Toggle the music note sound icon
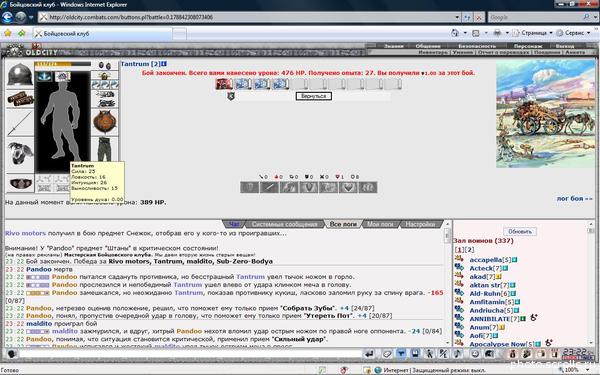 (x=458, y=354)
